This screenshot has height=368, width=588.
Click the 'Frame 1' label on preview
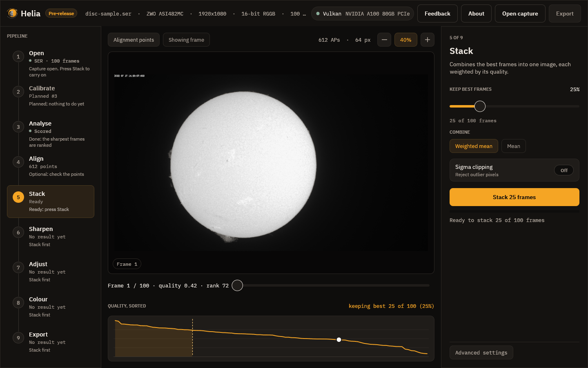pos(127,264)
